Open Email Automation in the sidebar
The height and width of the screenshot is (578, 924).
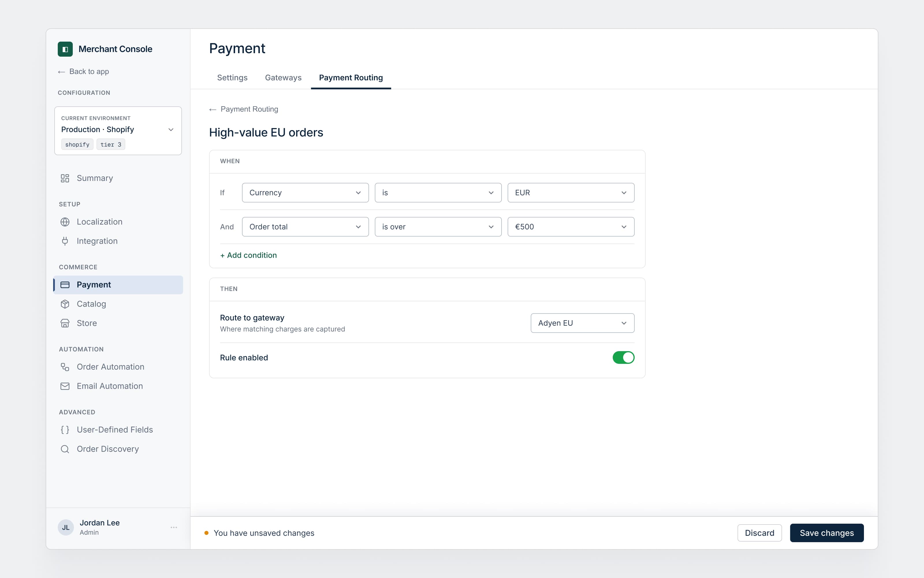(x=118, y=386)
